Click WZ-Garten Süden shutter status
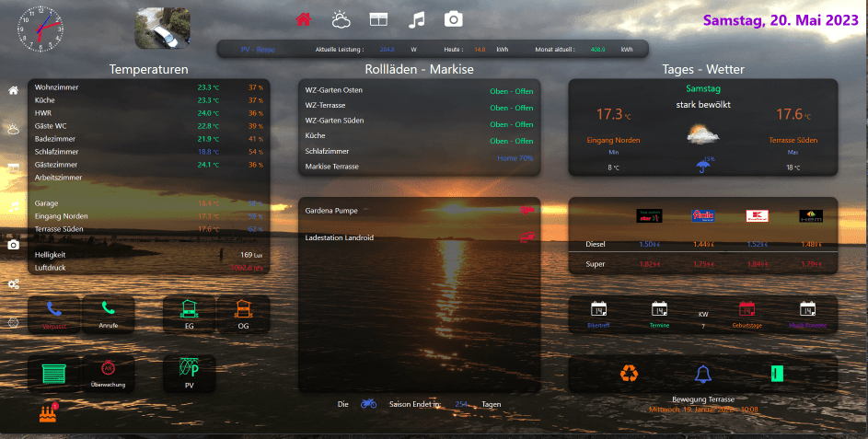The width and height of the screenshot is (868, 439). click(512, 124)
